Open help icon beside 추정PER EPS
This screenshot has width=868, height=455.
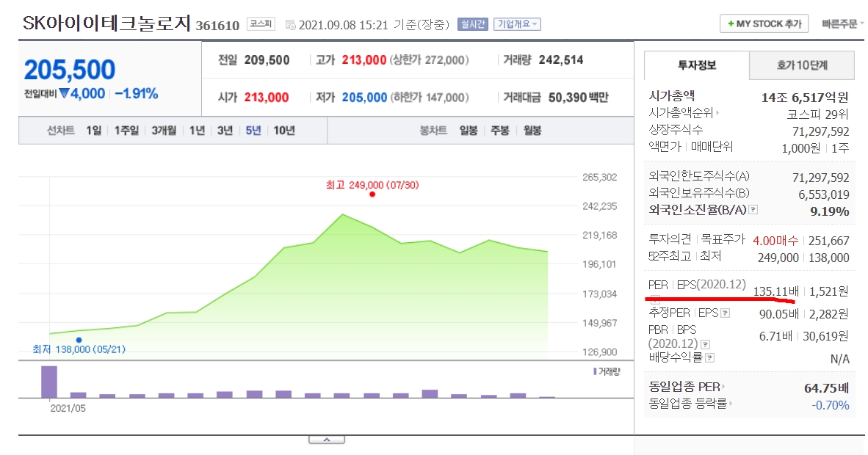[x=726, y=313]
